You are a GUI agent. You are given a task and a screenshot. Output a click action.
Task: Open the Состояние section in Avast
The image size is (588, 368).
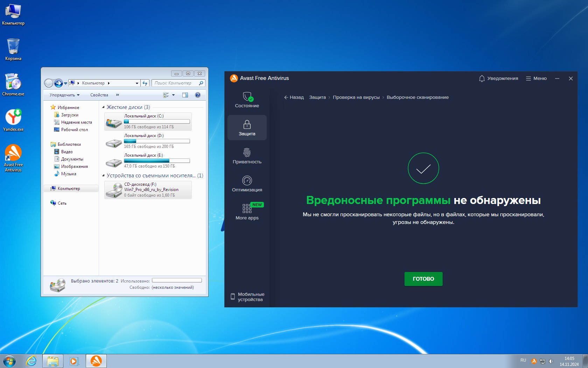click(x=247, y=100)
